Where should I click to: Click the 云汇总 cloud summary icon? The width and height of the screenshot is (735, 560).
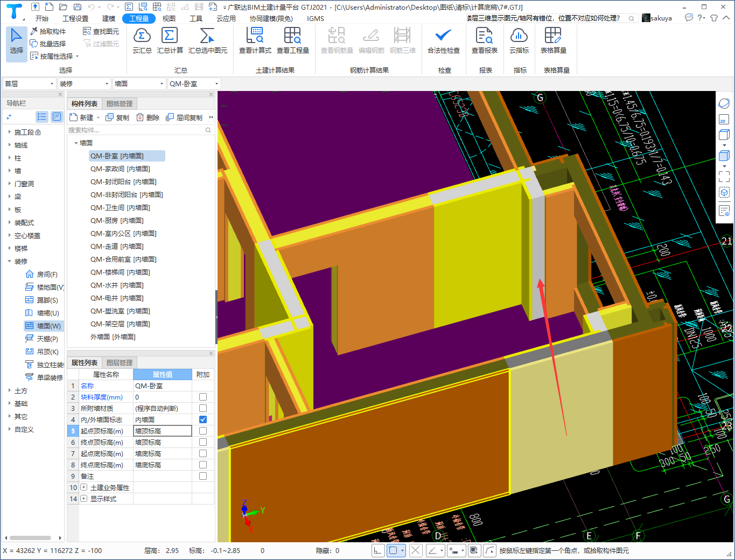(142, 41)
